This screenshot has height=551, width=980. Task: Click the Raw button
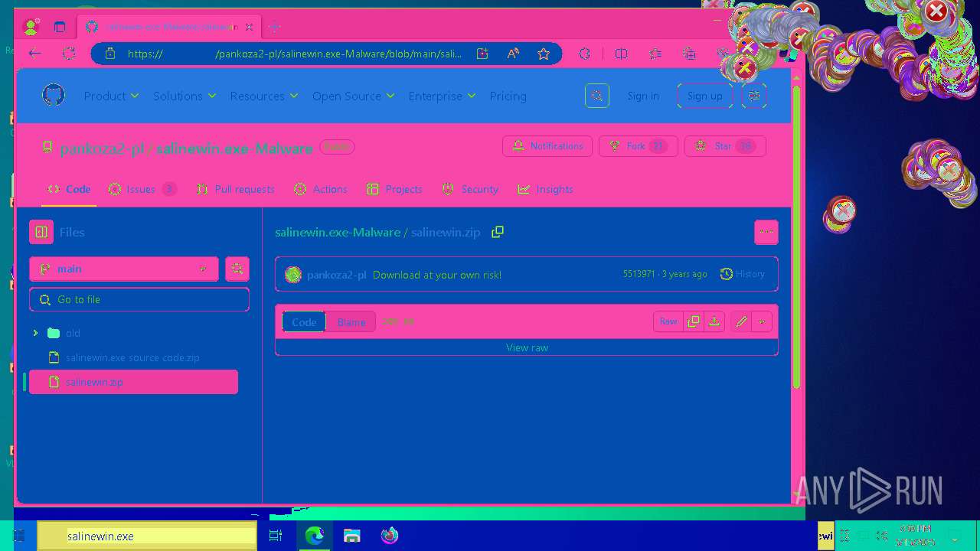click(x=668, y=321)
